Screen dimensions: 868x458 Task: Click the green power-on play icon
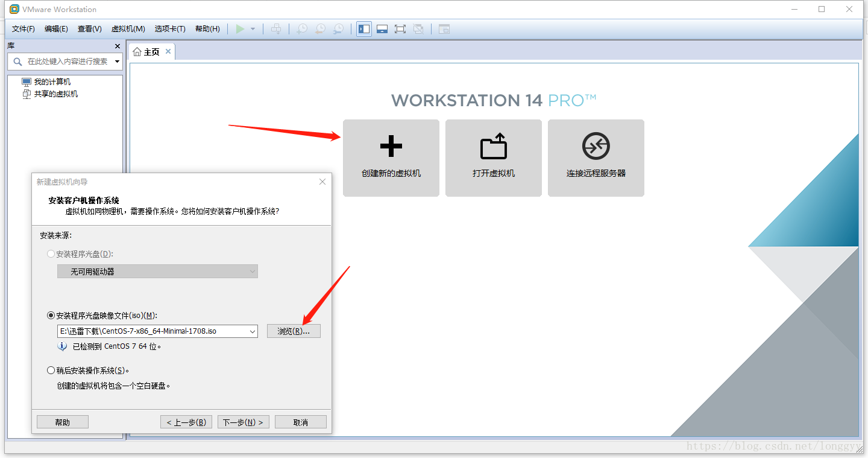pos(240,29)
